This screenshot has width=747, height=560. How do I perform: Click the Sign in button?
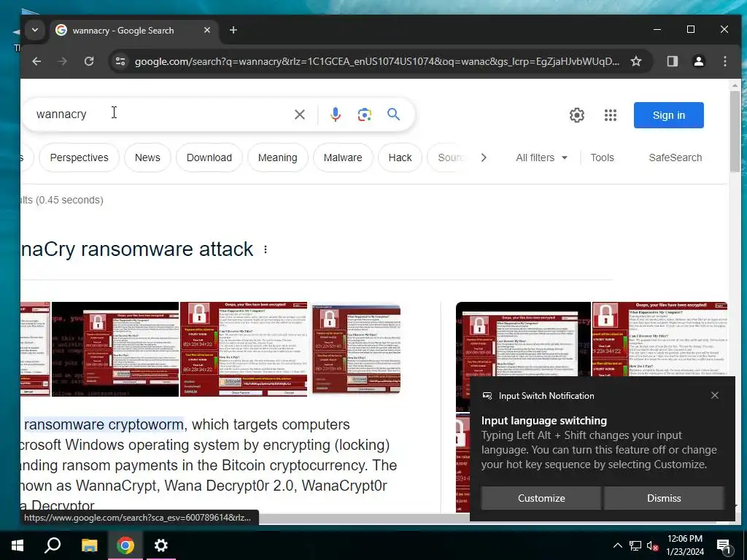pyautogui.click(x=668, y=115)
